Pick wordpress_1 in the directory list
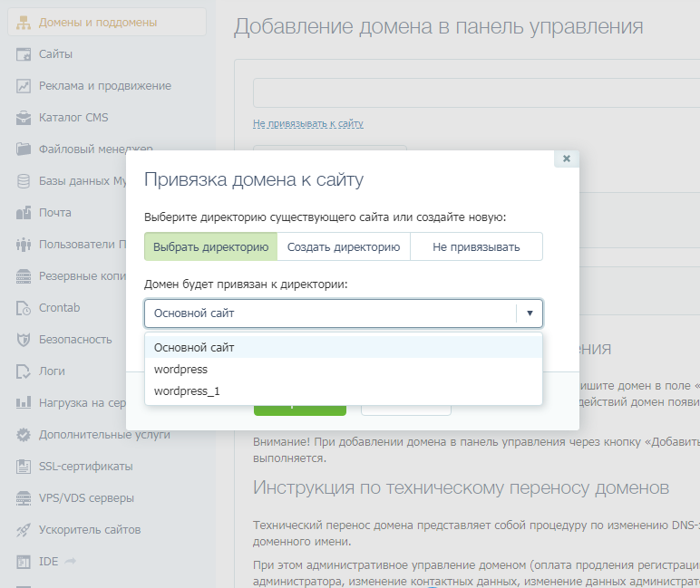Image resolution: width=700 pixels, height=588 pixels. tap(187, 391)
